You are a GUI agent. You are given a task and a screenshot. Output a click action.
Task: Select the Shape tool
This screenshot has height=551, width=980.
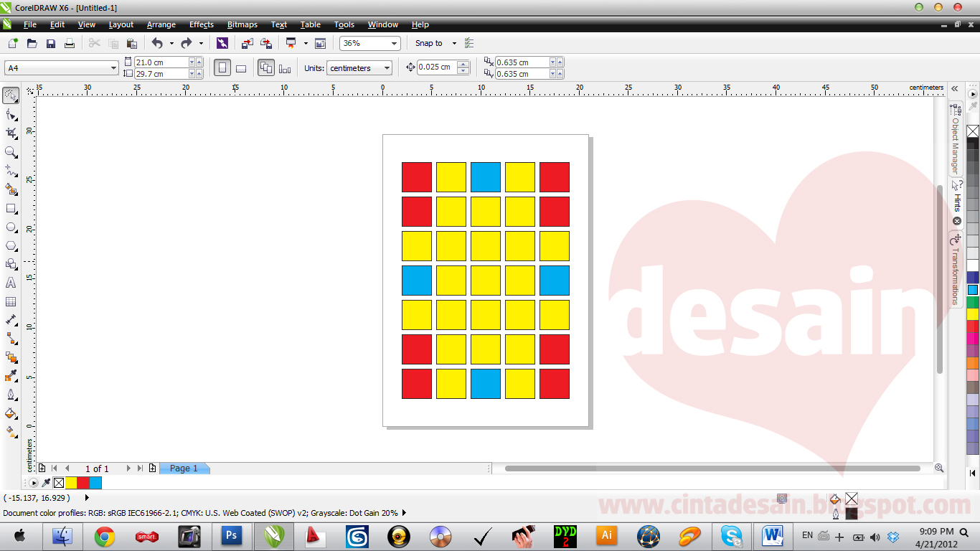tap(11, 113)
